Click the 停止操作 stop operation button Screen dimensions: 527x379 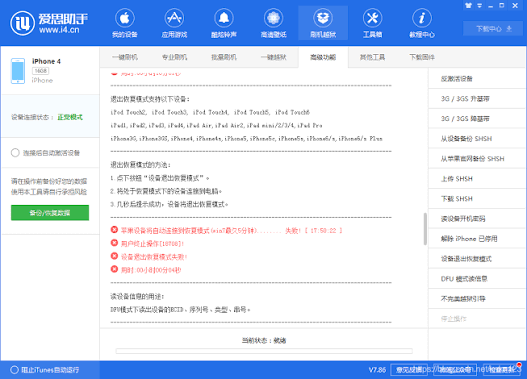click(x=477, y=319)
